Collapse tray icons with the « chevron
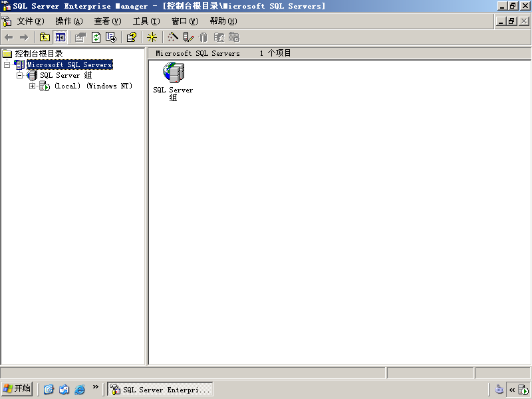 [512, 390]
